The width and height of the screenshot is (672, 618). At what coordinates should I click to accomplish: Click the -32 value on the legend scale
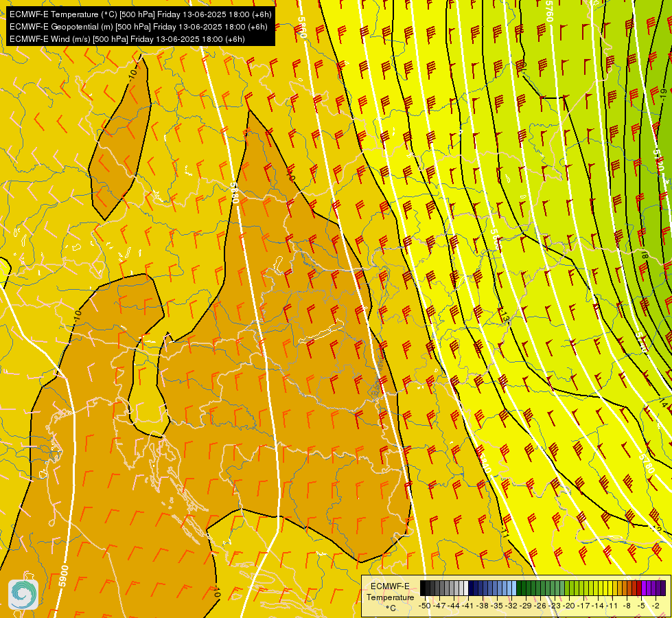click(511, 606)
